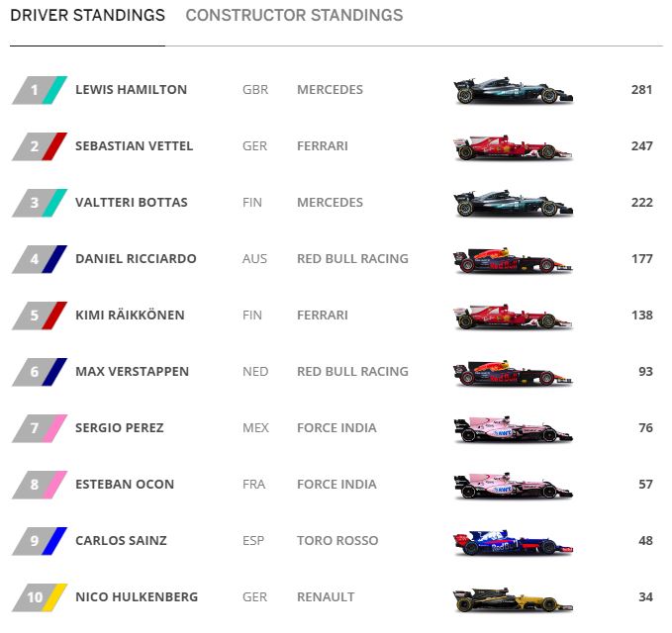Click the position 10 yellow badge
The height and width of the screenshot is (633, 672).
pyautogui.click(x=40, y=597)
